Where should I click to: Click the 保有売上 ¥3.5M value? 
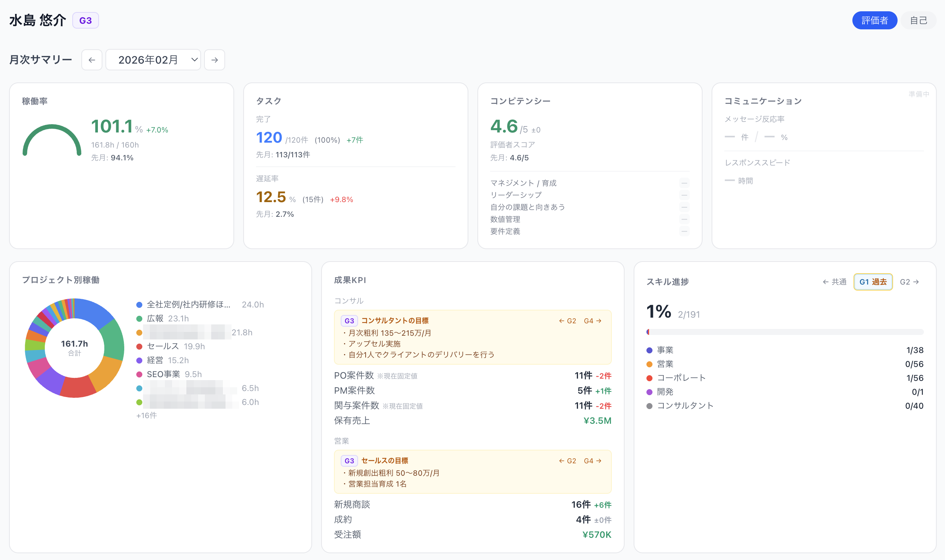[x=597, y=421]
